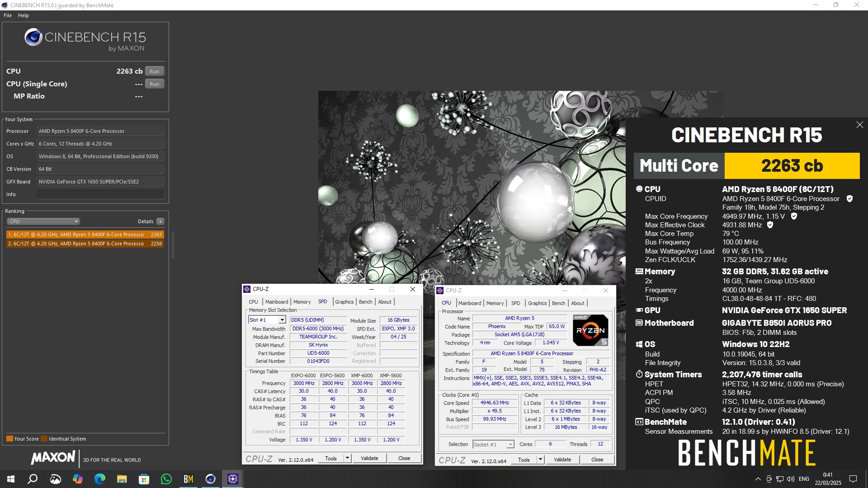Open File Explorer from the taskbar

122,479
